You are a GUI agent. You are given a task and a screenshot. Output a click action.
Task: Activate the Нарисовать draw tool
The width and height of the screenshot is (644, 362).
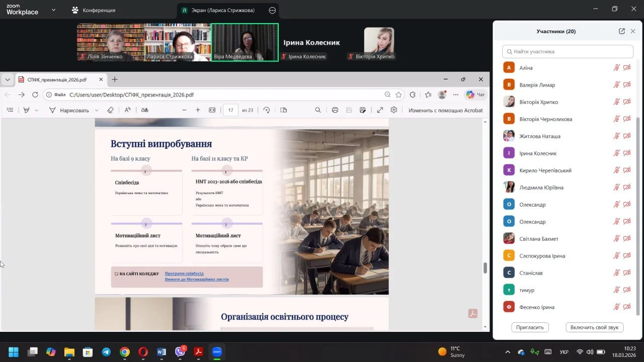pyautogui.click(x=69, y=110)
